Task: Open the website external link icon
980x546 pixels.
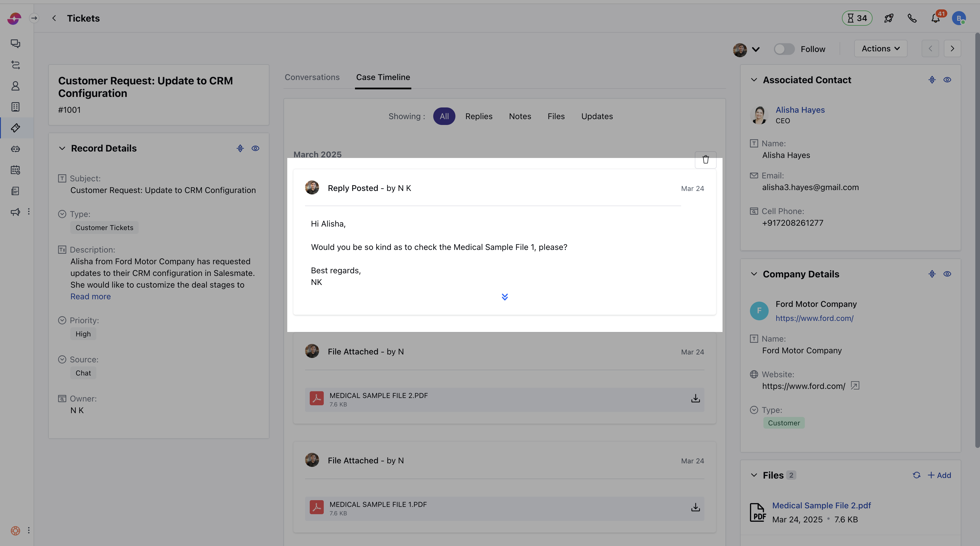Action: point(855,386)
